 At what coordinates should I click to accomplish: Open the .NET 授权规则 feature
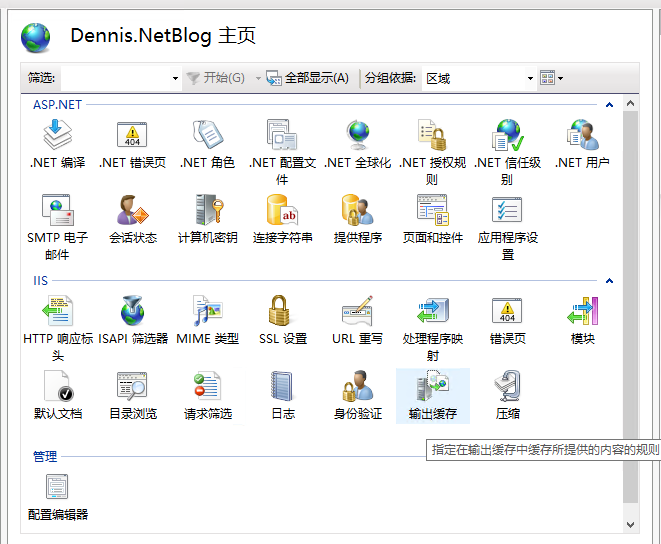point(433,152)
